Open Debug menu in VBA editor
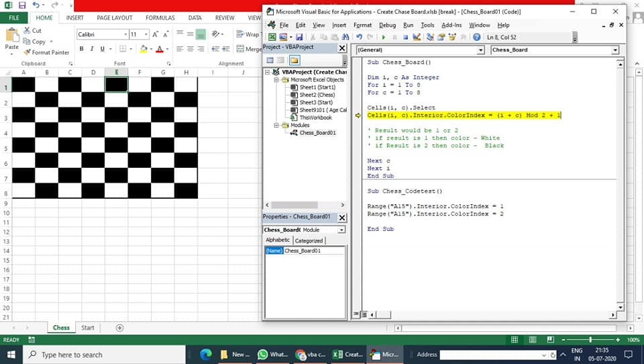The image size is (644, 364). (x=387, y=25)
